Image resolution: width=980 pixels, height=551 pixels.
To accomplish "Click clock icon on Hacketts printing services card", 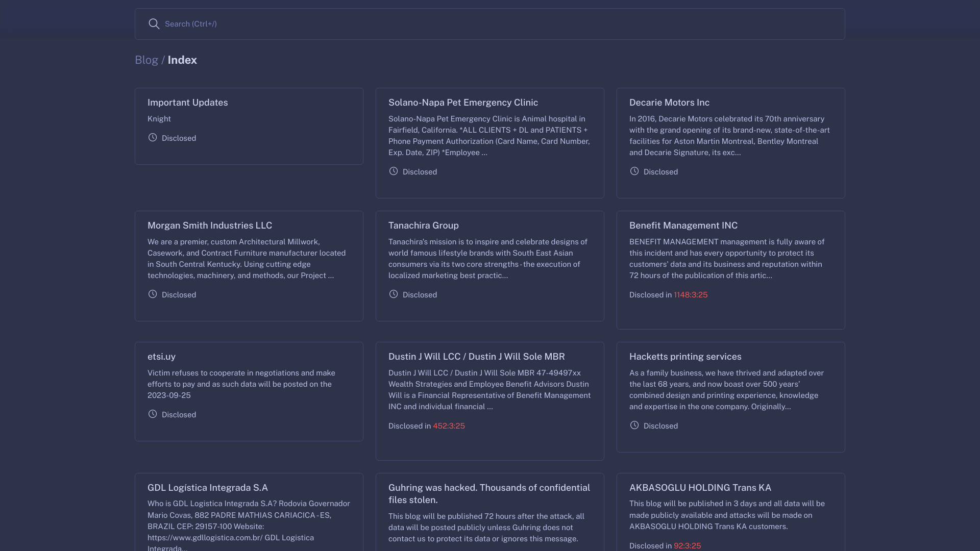I will [x=634, y=425].
